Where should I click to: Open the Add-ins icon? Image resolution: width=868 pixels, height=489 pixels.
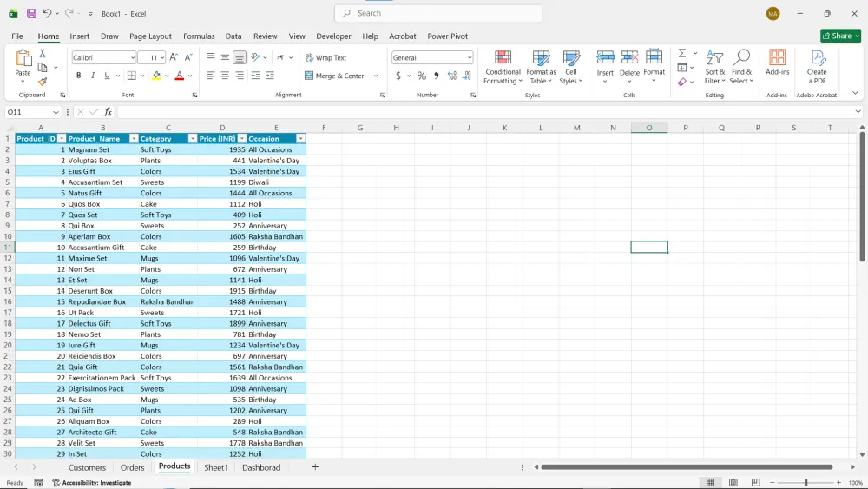coord(777,62)
